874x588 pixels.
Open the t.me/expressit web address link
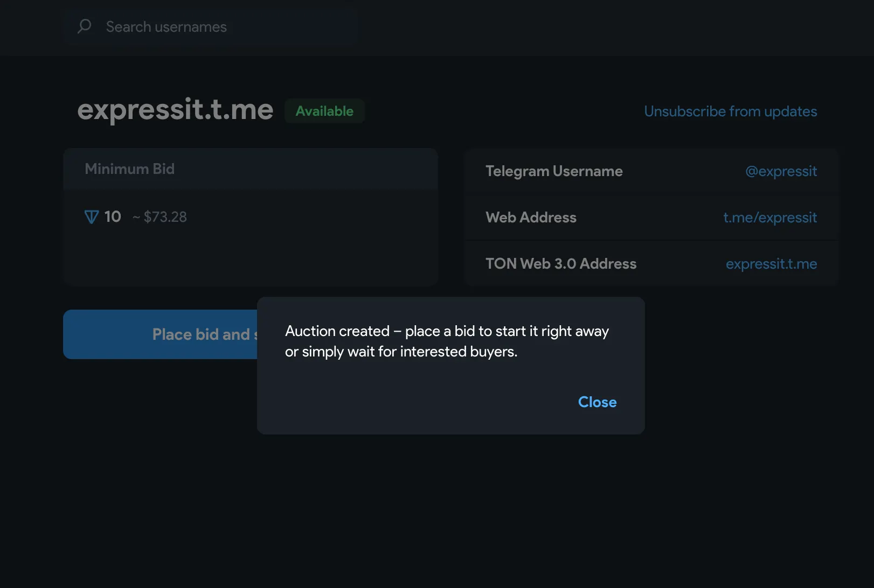tap(769, 218)
